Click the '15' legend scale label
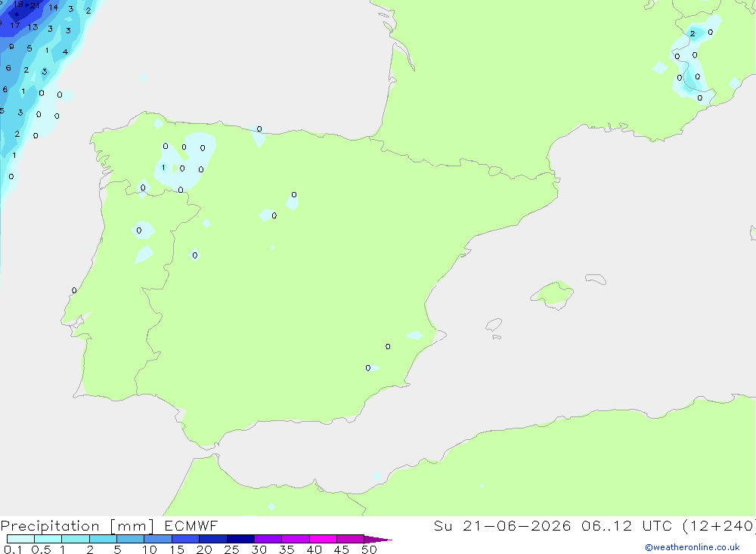 pos(177,549)
